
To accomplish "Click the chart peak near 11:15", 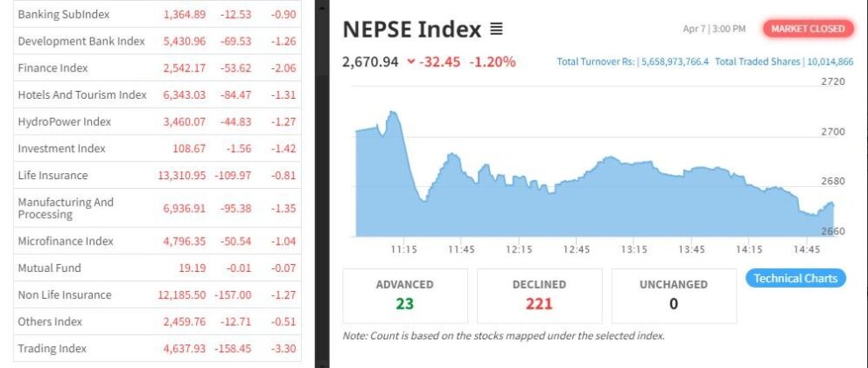I will click(x=393, y=113).
